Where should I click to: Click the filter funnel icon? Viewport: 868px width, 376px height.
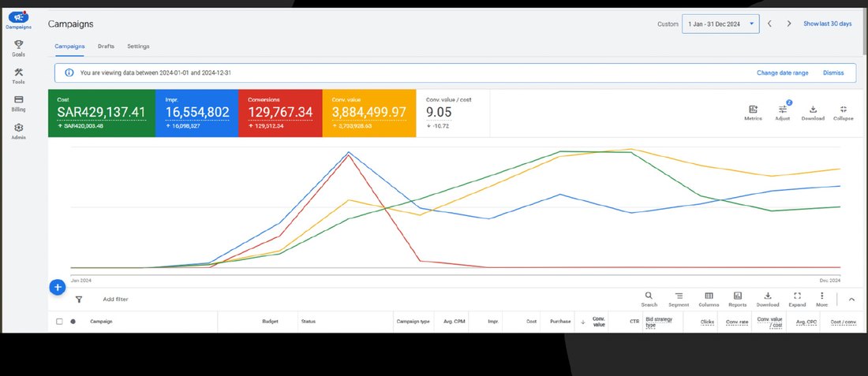79,299
